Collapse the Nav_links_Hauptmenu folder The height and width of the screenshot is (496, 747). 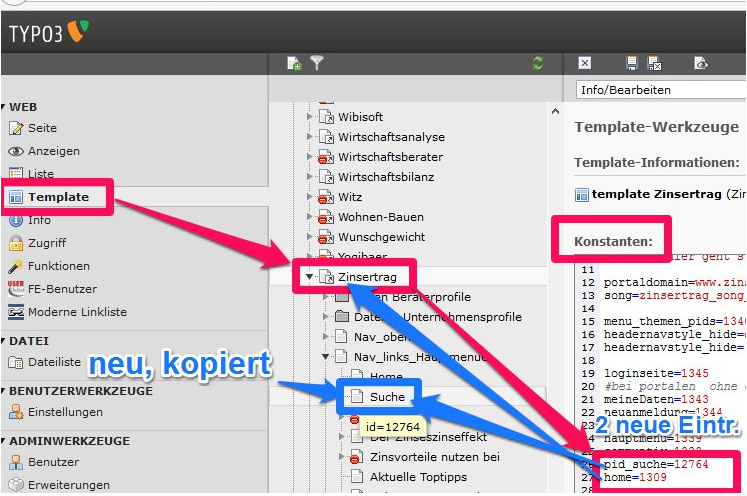click(x=325, y=356)
